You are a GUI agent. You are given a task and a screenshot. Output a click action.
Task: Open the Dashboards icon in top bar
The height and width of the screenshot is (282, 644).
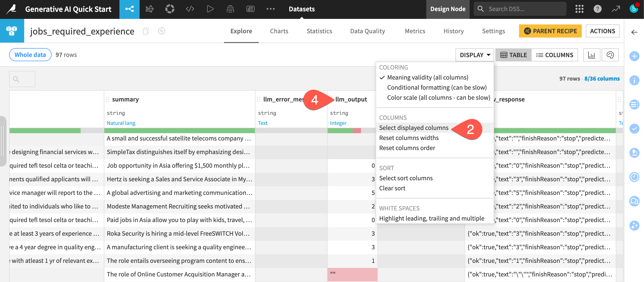(x=250, y=9)
